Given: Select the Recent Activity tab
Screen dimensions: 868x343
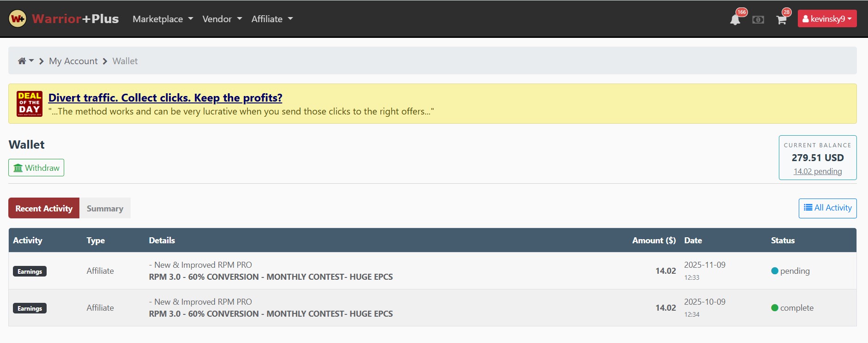Looking at the screenshot, I should pyautogui.click(x=44, y=209).
